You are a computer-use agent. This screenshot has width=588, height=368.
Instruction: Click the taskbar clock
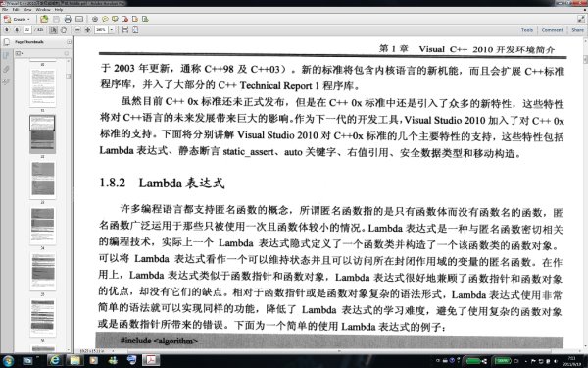(572, 361)
